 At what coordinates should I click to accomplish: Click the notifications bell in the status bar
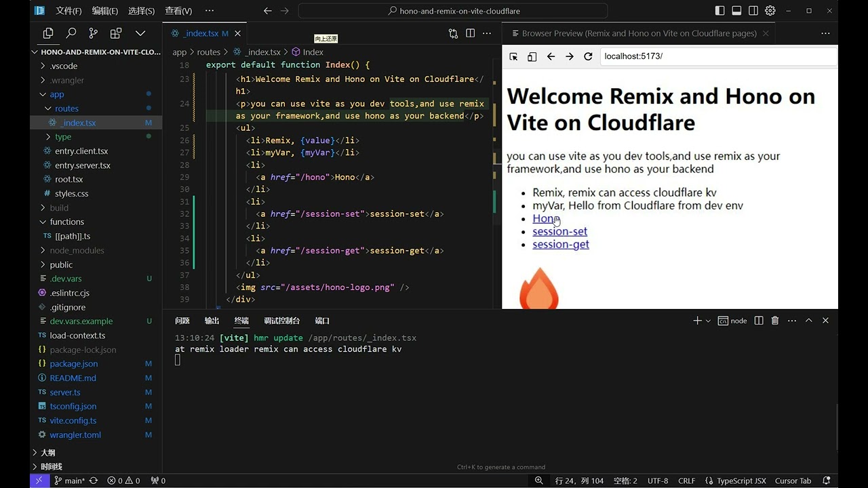[x=827, y=481]
